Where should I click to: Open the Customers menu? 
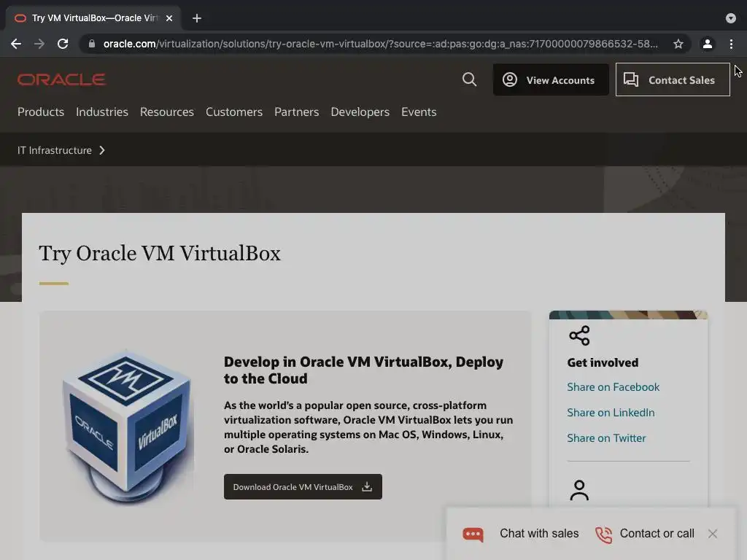[x=234, y=112]
